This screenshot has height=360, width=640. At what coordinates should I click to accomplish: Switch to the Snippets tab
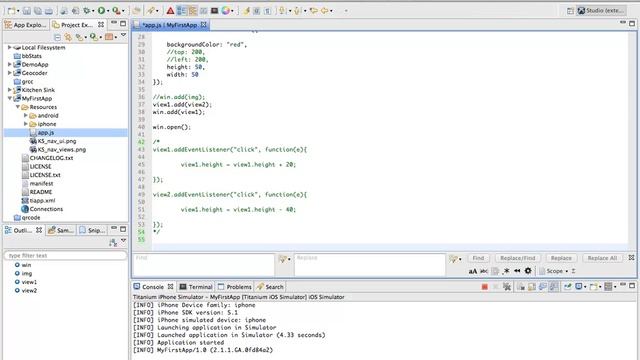click(x=93, y=231)
